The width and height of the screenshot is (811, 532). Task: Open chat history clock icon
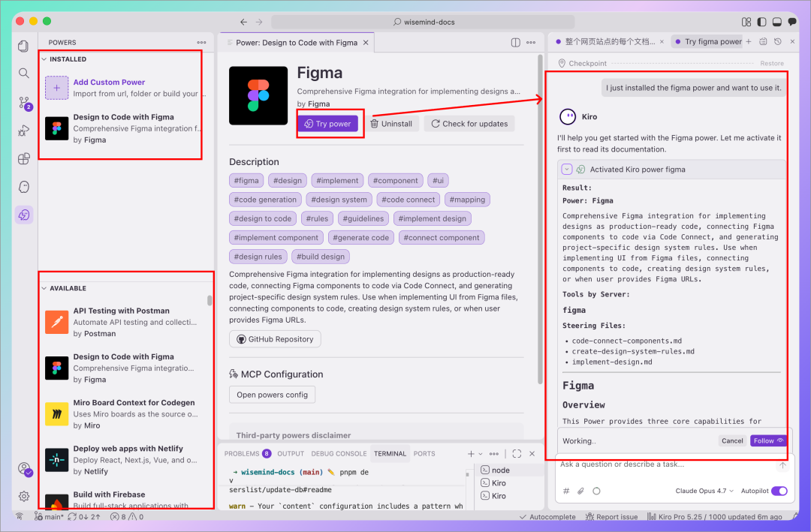pyautogui.click(x=777, y=41)
